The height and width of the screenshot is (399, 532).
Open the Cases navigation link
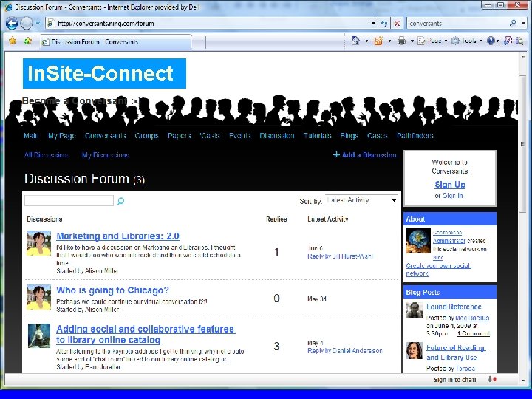click(378, 136)
